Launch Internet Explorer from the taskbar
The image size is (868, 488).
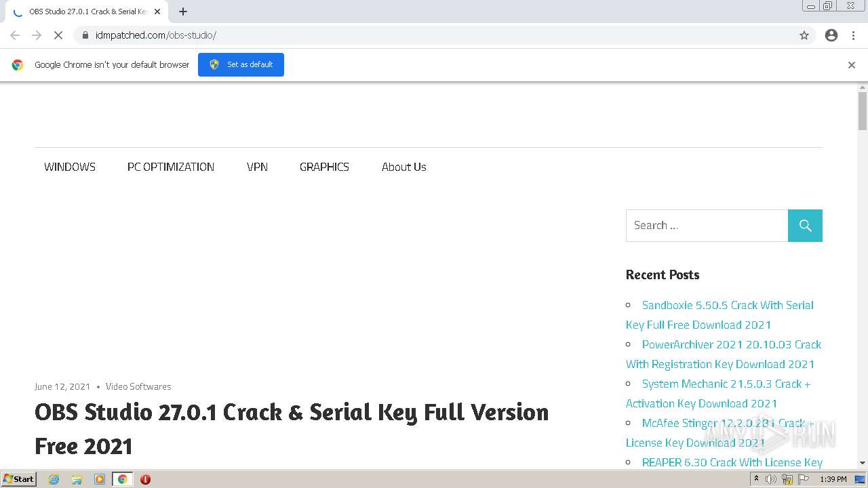click(x=54, y=479)
